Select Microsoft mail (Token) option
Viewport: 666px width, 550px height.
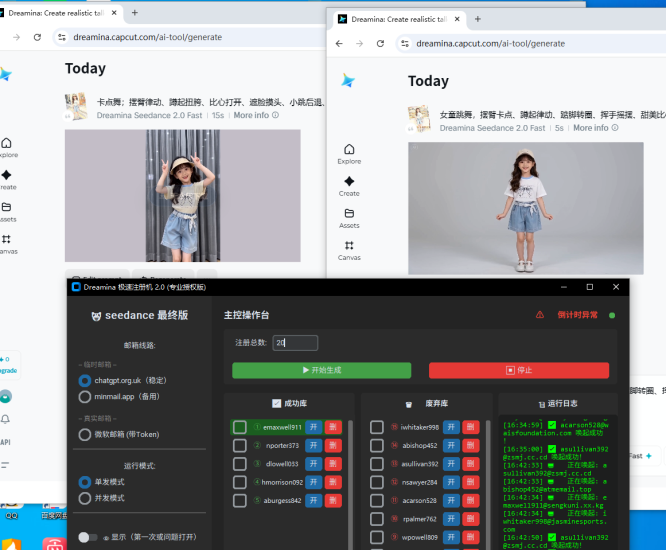[85, 434]
